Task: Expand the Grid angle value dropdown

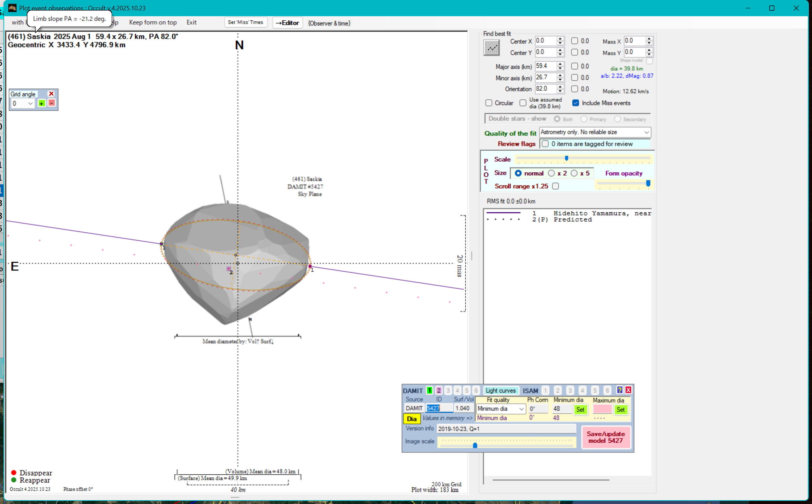Action: pyautogui.click(x=30, y=103)
